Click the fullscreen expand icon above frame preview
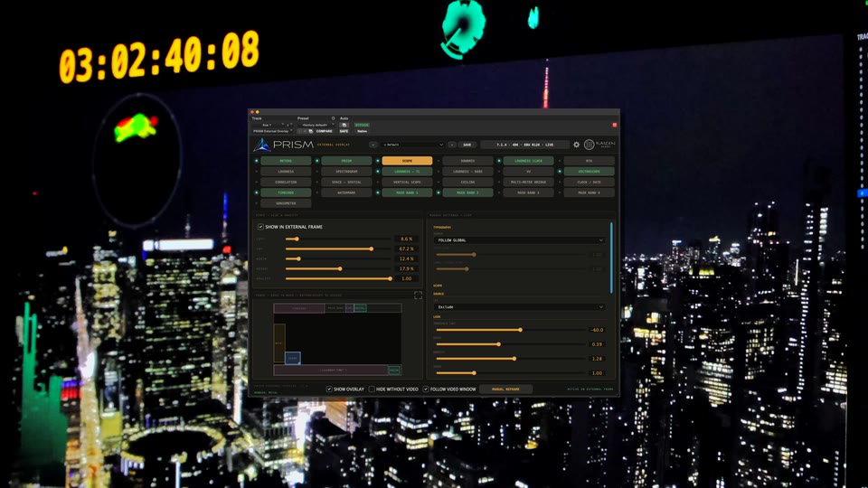The height and width of the screenshot is (488, 868). click(x=418, y=296)
